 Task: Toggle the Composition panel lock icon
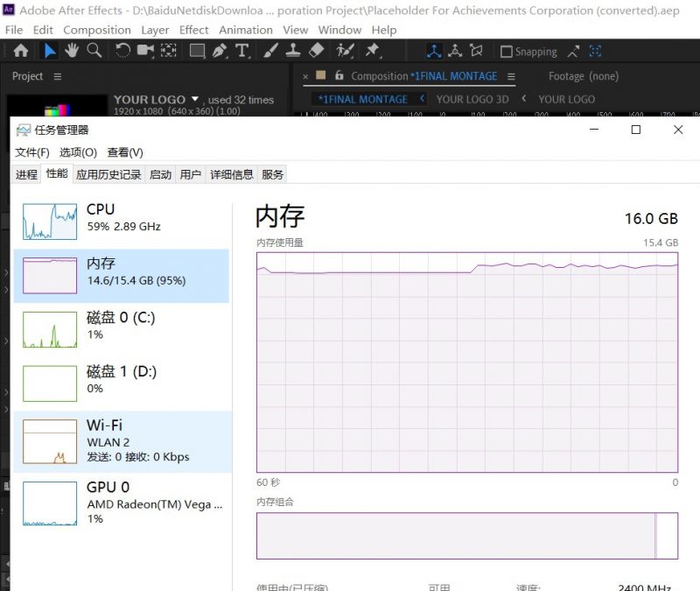point(339,75)
